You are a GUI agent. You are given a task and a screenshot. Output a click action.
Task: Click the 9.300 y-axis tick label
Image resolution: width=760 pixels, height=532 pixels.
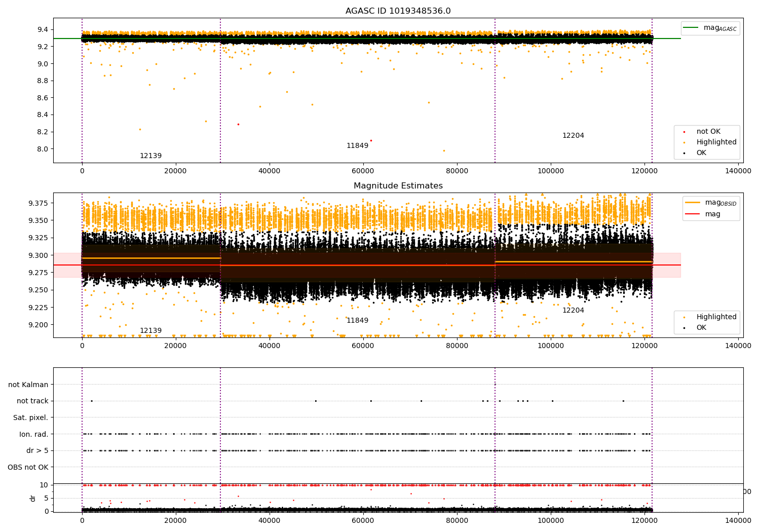tap(37, 255)
